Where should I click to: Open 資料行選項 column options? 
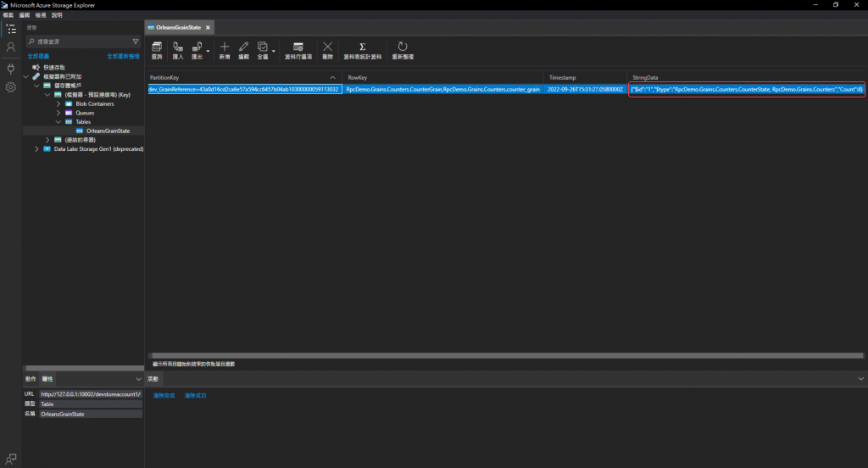(x=298, y=50)
